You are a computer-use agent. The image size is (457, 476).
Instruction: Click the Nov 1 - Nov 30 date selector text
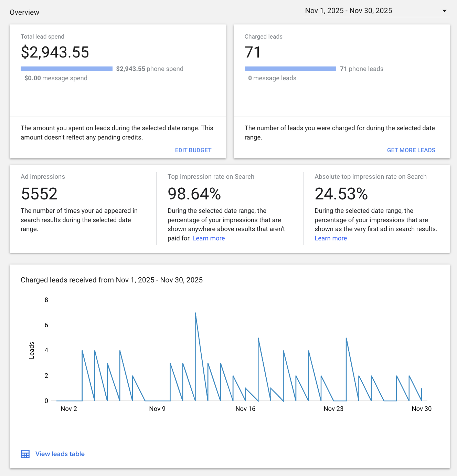click(348, 11)
